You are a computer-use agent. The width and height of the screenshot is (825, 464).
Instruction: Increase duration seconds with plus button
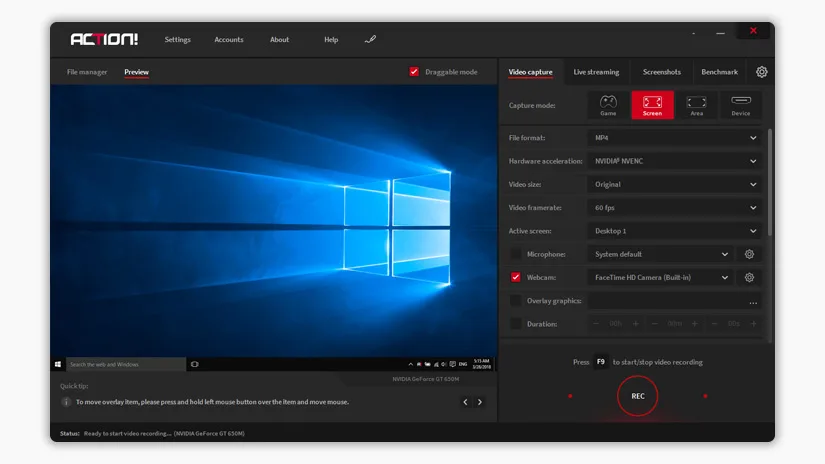753,324
